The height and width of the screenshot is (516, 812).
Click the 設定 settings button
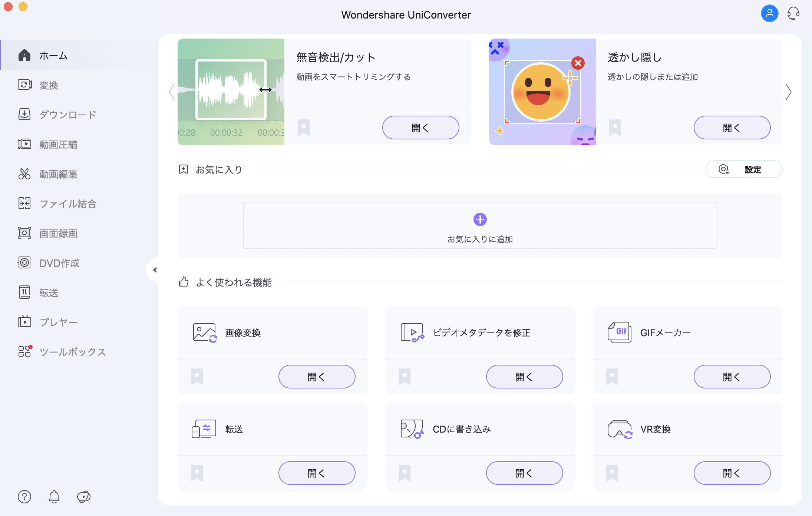[x=744, y=169]
